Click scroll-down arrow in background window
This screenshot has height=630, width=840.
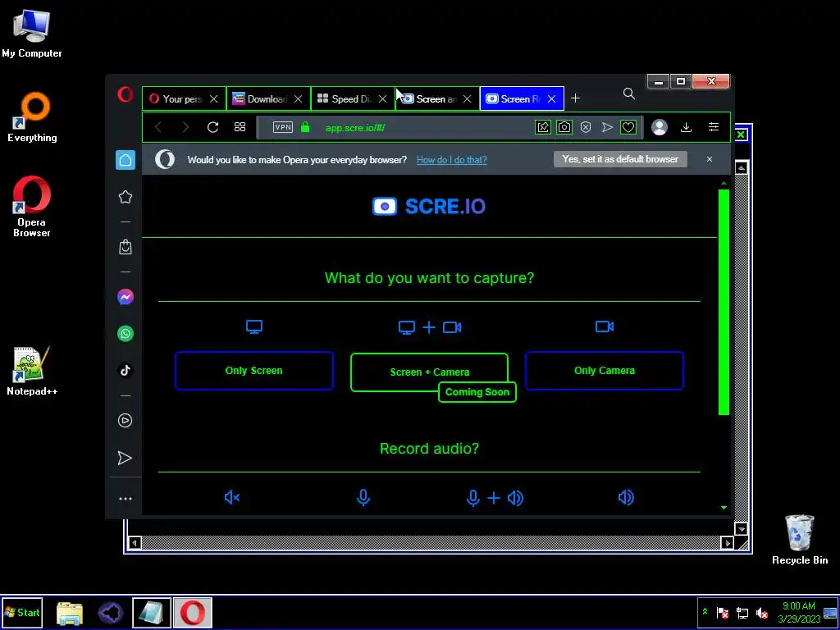(742, 529)
